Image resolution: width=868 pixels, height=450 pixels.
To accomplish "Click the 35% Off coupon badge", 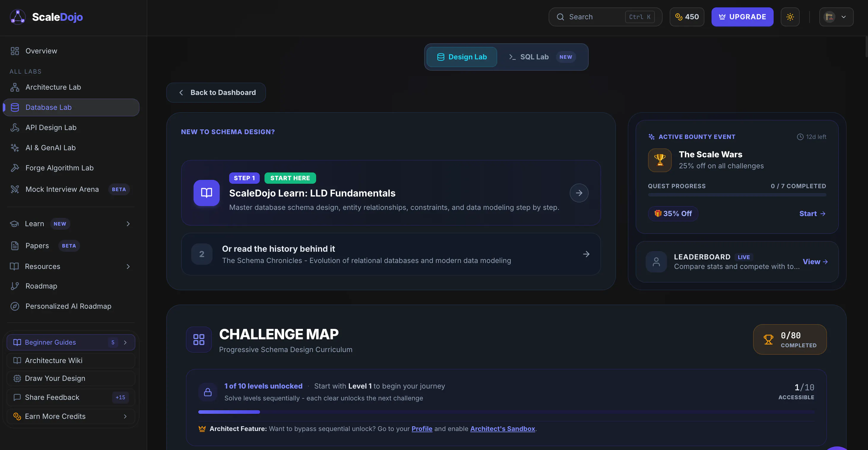I will [x=673, y=213].
